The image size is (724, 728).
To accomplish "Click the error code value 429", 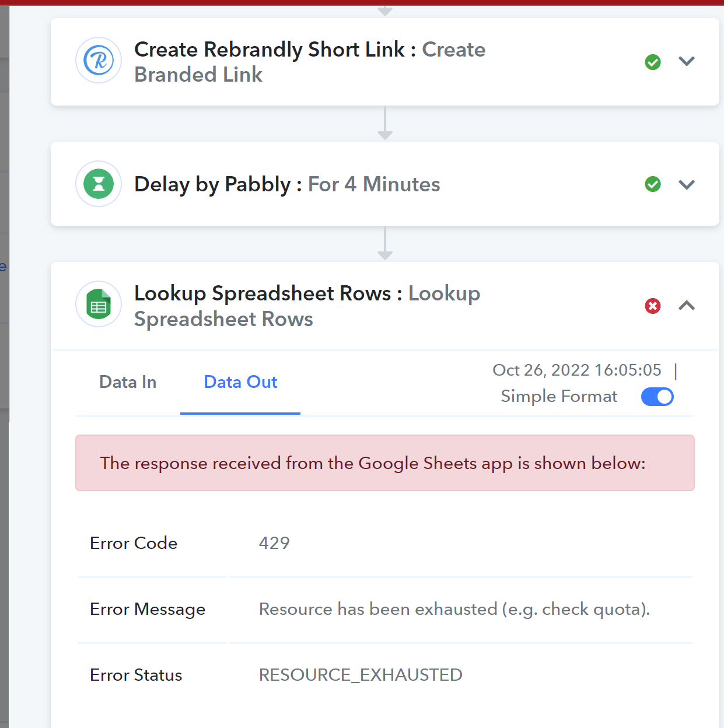I will pos(274,543).
